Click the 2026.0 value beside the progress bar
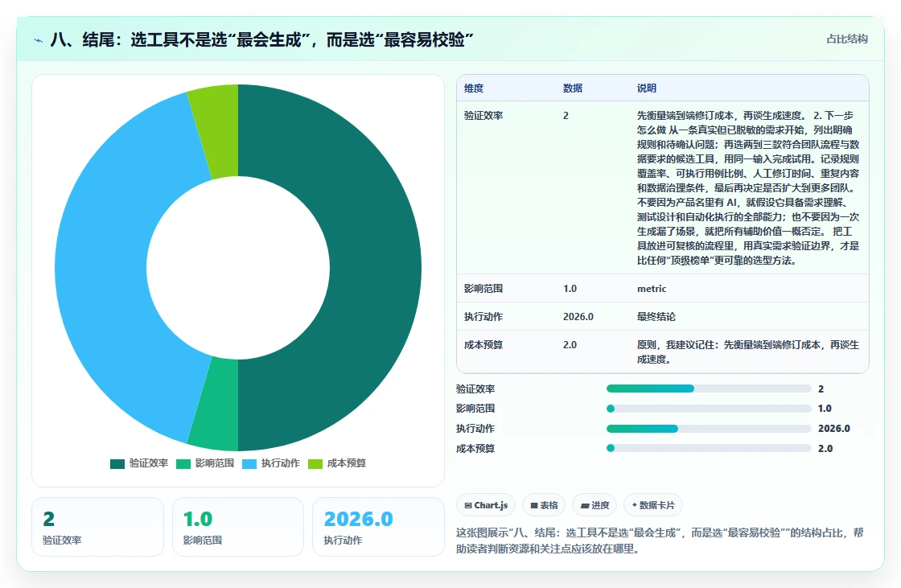 833,429
